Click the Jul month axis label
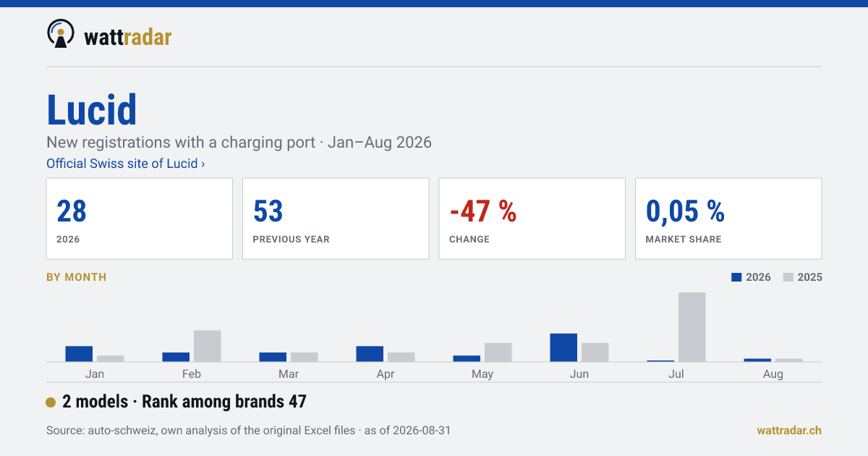The width and height of the screenshot is (868, 456). (676, 373)
